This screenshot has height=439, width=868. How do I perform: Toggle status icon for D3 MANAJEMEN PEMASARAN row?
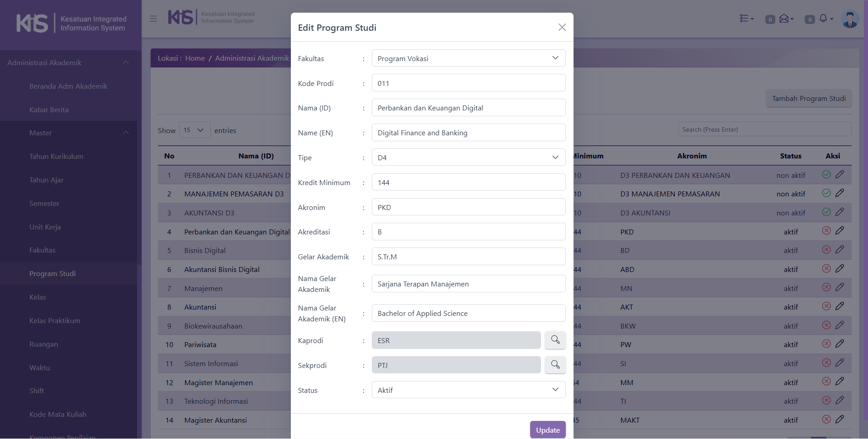point(826,193)
